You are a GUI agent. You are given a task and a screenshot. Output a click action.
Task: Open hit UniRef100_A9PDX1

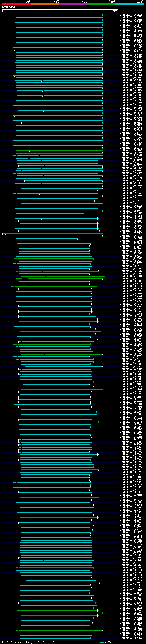131,30
